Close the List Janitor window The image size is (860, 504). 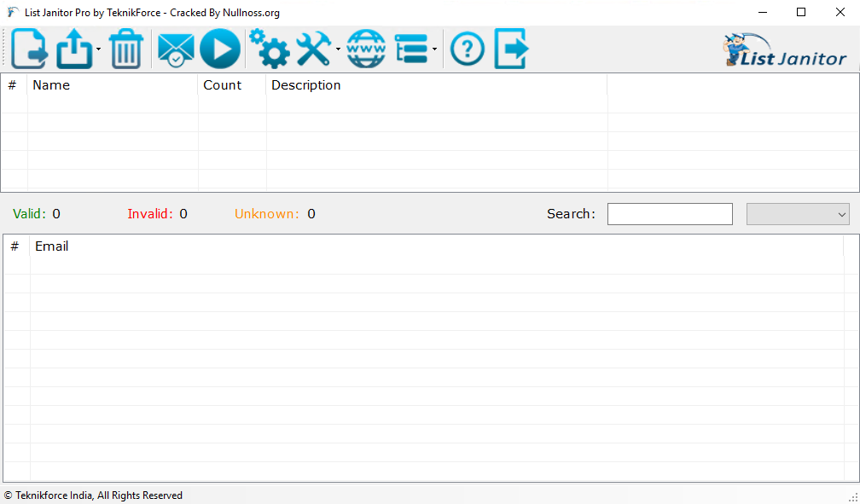coord(840,12)
